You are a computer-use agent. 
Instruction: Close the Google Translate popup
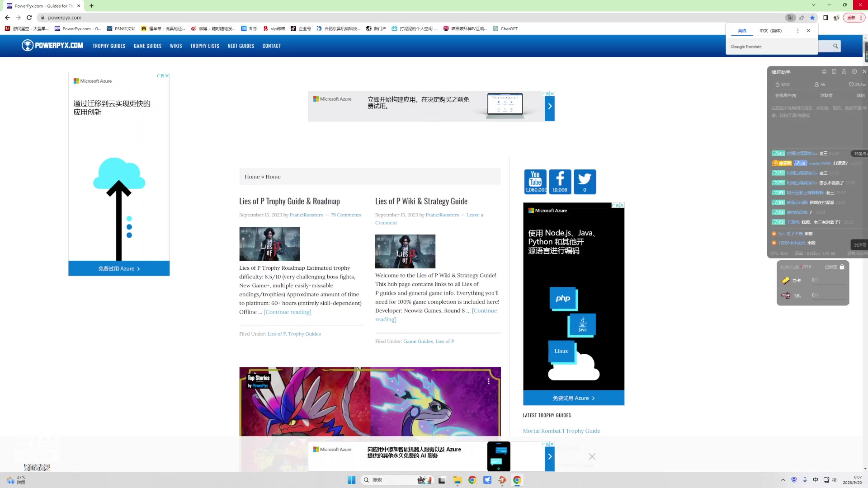tap(808, 31)
